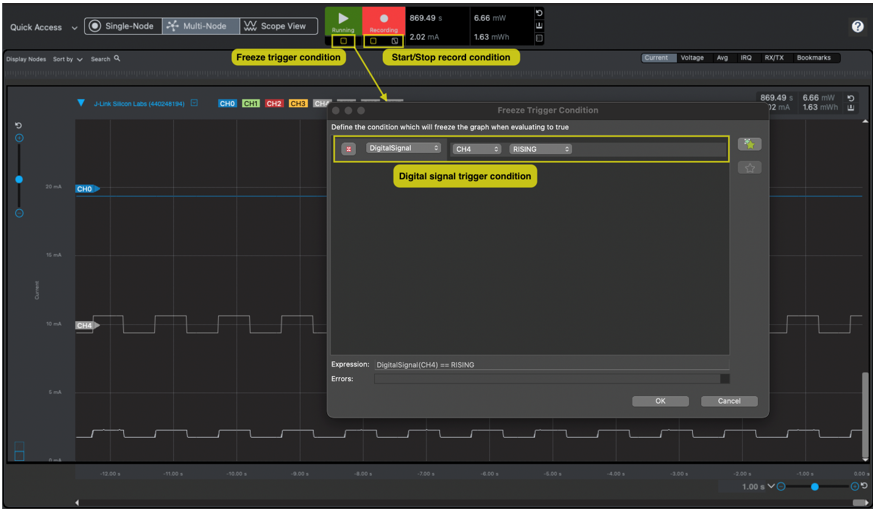Switch to Scope View mode
The width and height of the screenshot is (877, 512).
click(x=275, y=26)
